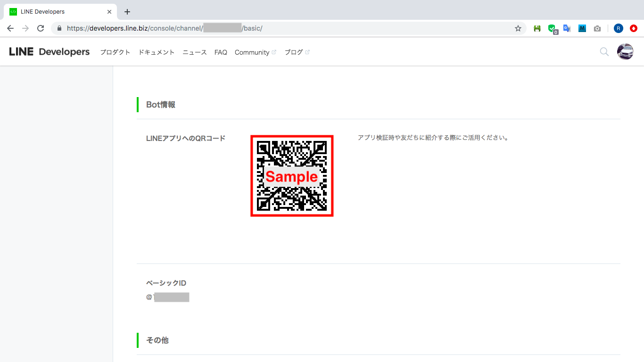This screenshot has height=362, width=644.
Task: Open the user account avatar menu
Action: click(x=625, y=52)
